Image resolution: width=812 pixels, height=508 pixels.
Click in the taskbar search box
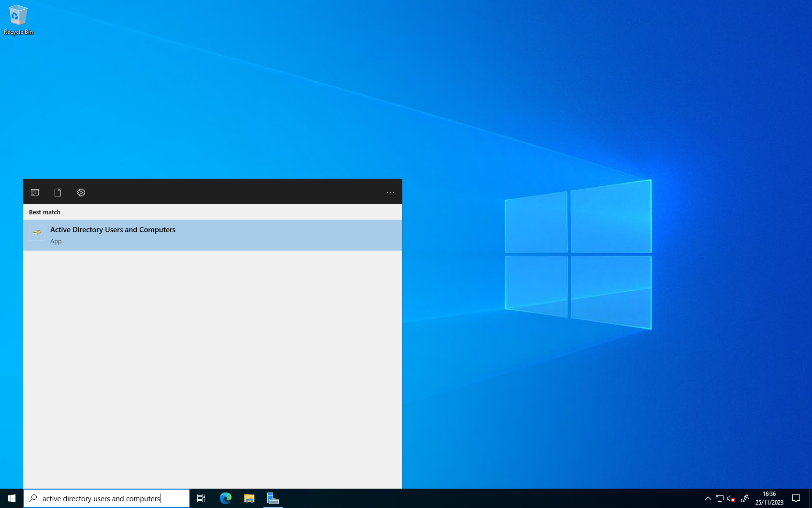(107, 498)
